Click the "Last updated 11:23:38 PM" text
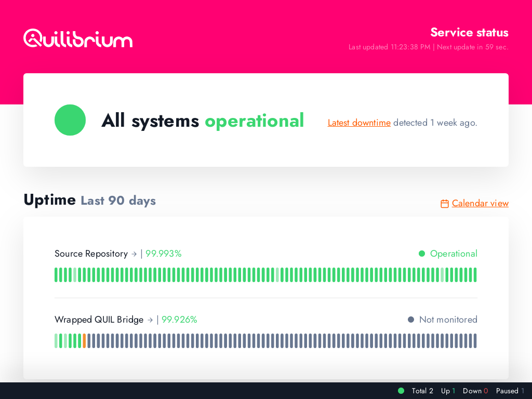 pyautogui.click(x=390, y=47)
